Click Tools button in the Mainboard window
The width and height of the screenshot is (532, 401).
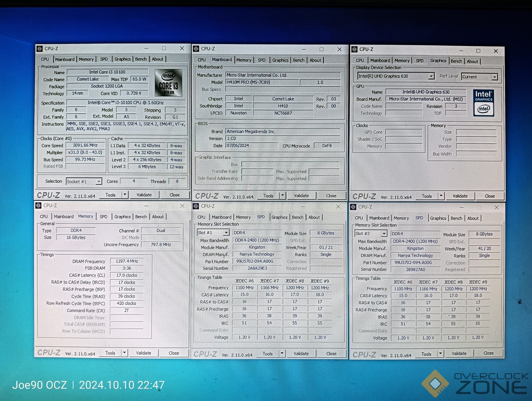click(x=268, y=196)
